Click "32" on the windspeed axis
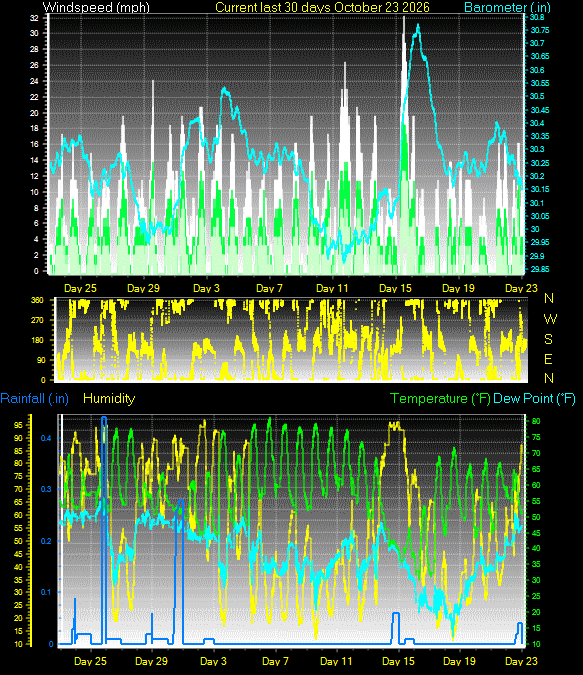Image resolution: width=583 pixels, height=675 pixels. [34, 18]
